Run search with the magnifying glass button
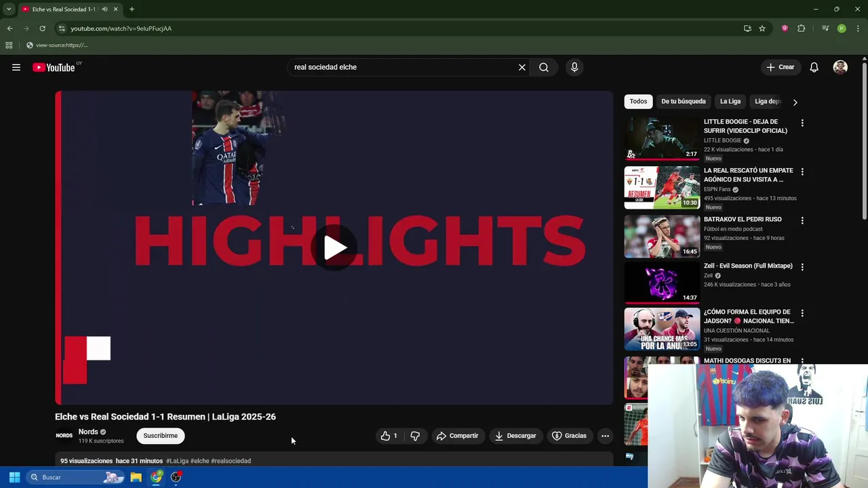The height and width of the screenshot is (488, 868). (x=544, y=67)
